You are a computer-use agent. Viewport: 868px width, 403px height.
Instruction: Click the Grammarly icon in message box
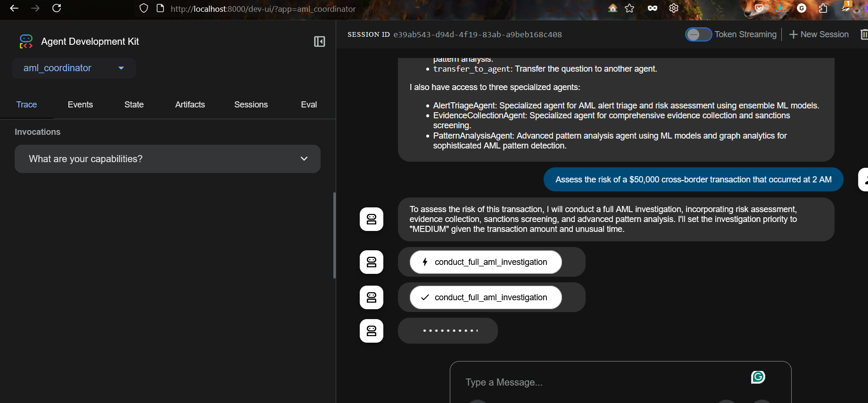758,377
